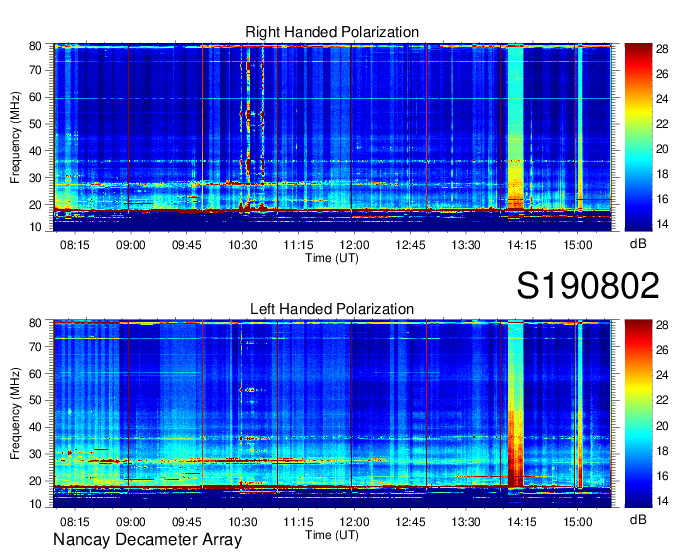The image size is (680, 552).
Task: Click the 14:15 broadband burst in right-handed spectrogram
Action: [516, 128]
